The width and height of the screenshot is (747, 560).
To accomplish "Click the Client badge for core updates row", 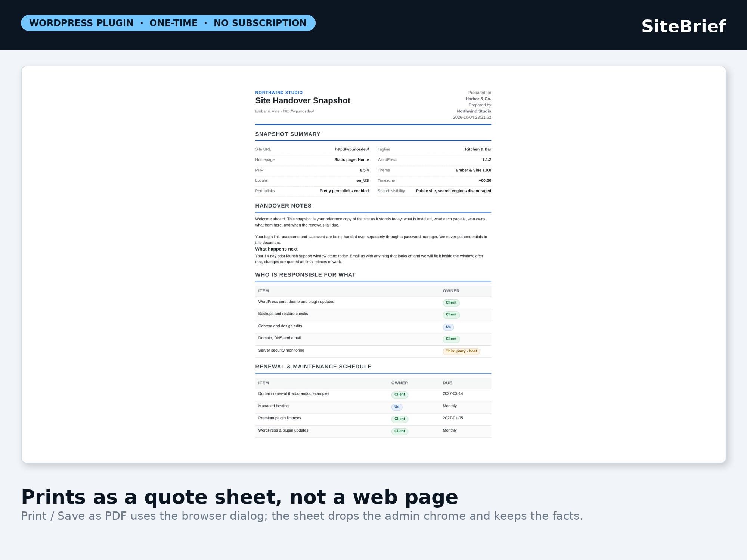I will pos(451,303).
